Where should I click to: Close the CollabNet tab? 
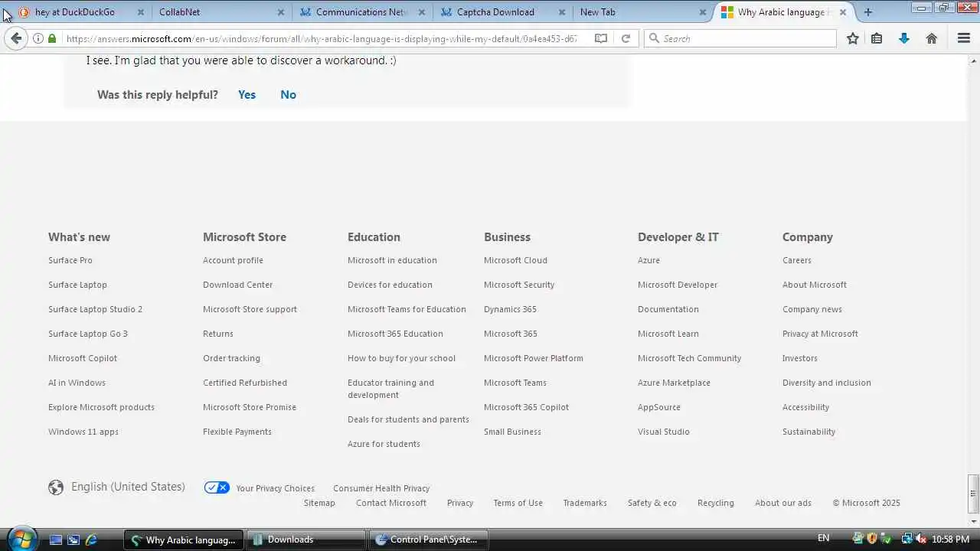coord(281,12)
